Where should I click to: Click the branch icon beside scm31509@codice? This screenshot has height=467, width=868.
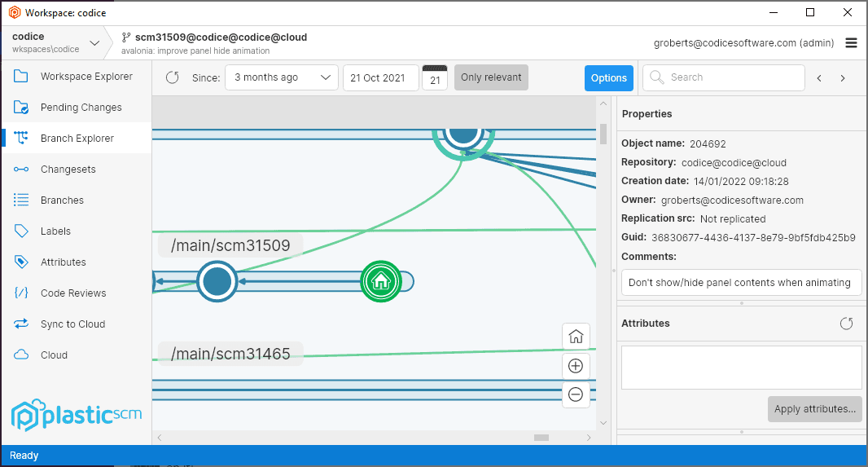(x=126, y=37)
